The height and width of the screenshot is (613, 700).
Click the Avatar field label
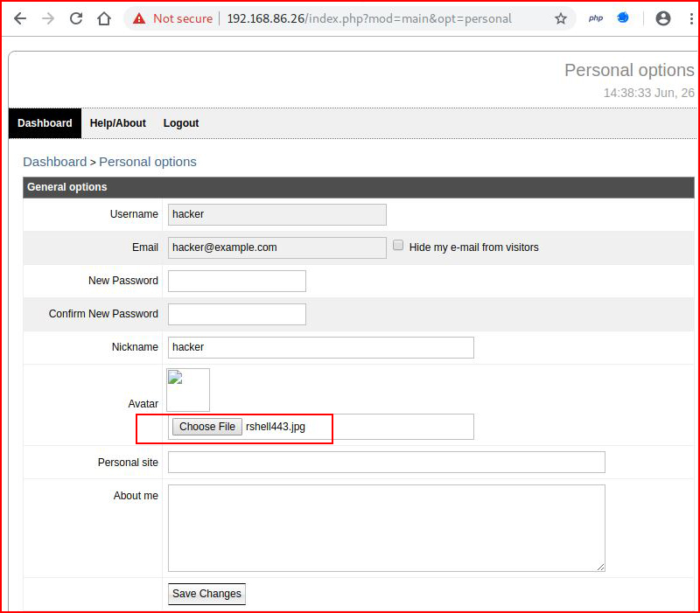pos(143,404)
